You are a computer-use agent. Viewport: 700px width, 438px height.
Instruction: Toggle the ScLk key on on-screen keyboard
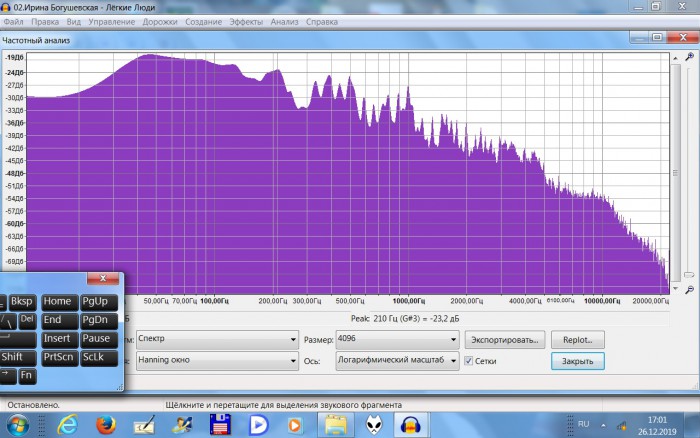(99, 358)
